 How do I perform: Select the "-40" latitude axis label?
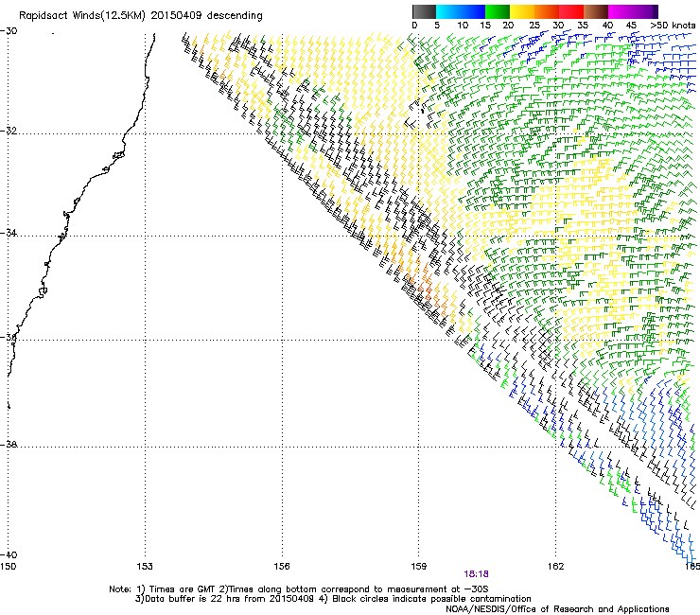tap(9, 554)
